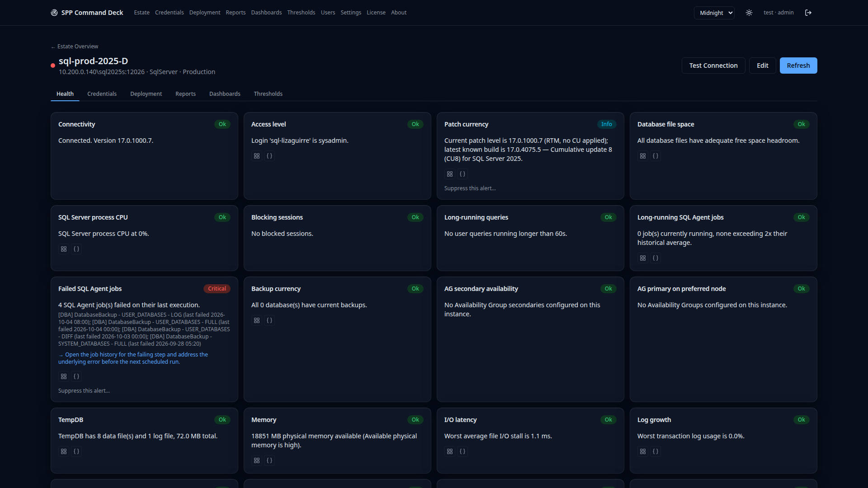Open grid icon in Long-running SQL Agent jobs card
The height and width of the screenshot is (488, 868).
643,258
